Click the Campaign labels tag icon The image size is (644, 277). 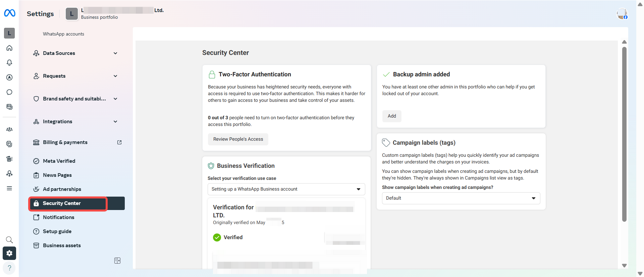386,143
